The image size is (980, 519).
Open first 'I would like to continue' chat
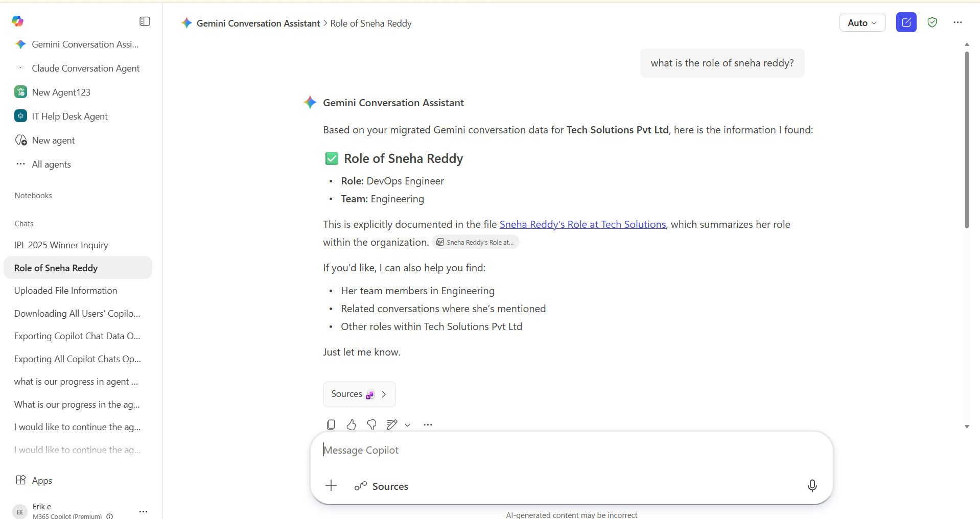pos(78,427)
